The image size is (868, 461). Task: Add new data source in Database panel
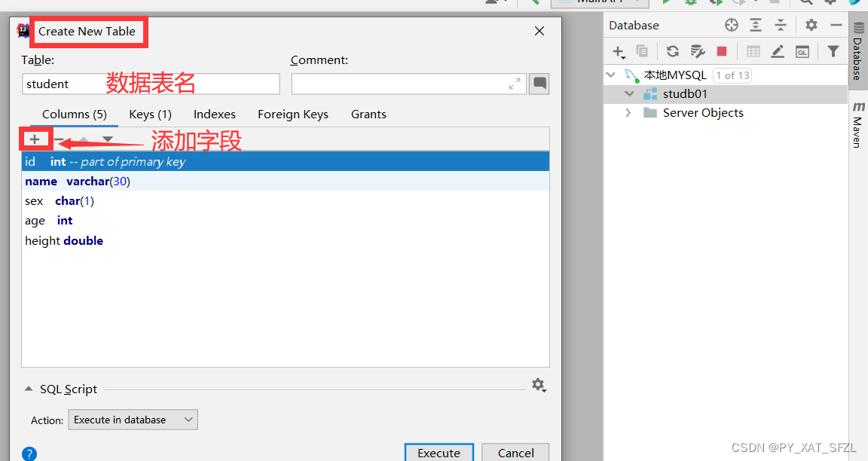[619, 52]
